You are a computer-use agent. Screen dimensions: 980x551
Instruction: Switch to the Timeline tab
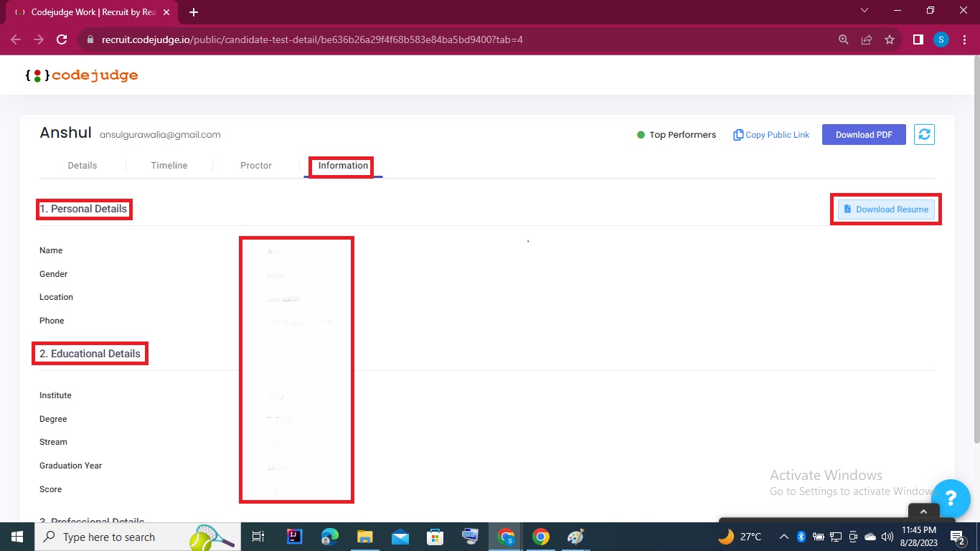[x=169, y=165]
